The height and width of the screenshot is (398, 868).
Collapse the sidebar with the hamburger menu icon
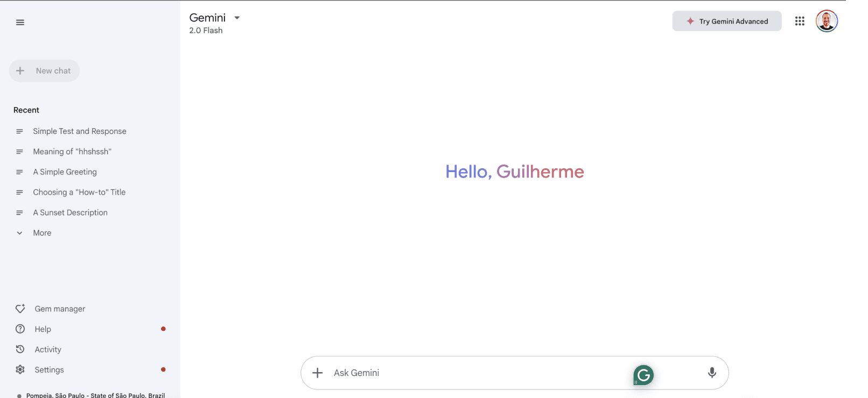tap(20, 22)
